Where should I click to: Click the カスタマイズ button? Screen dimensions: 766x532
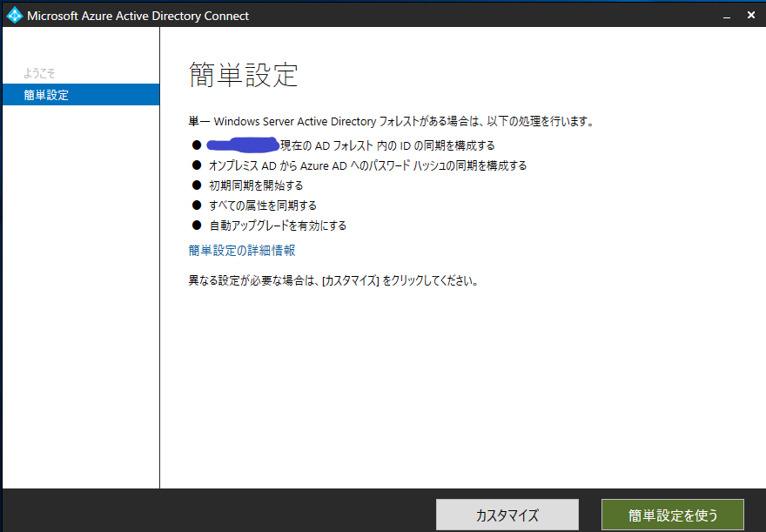click(507, 514)
